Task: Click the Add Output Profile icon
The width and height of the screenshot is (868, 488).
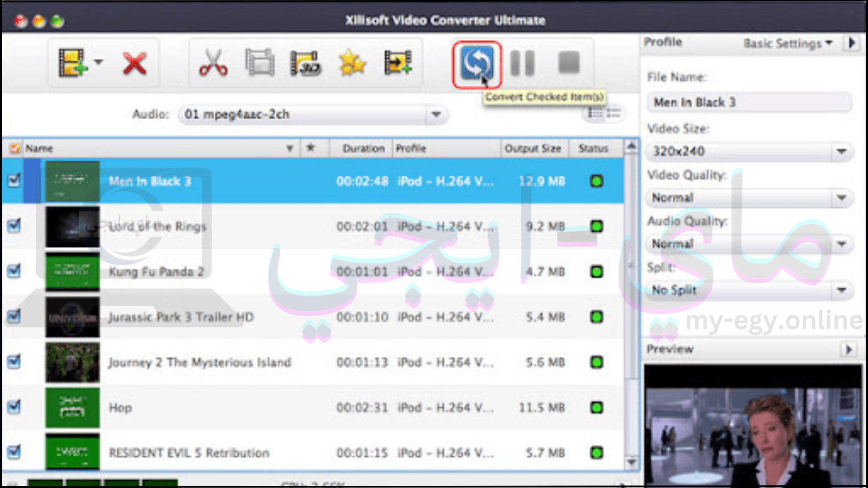Action: [x=398, y=63]
